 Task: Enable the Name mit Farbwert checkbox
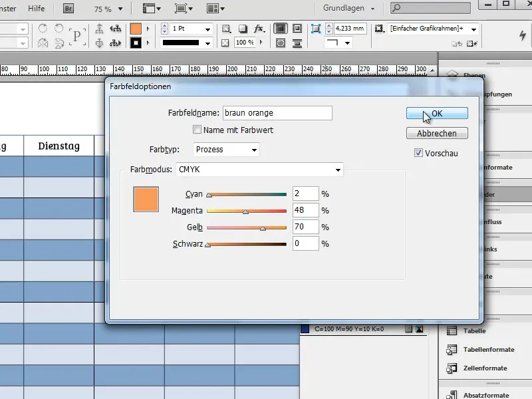[197, 130]
